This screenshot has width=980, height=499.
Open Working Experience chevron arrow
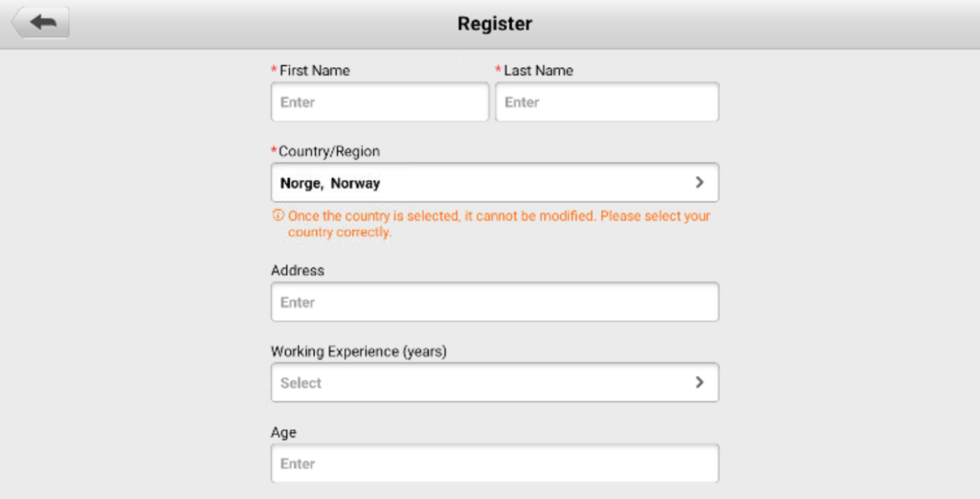click(700, 382)
